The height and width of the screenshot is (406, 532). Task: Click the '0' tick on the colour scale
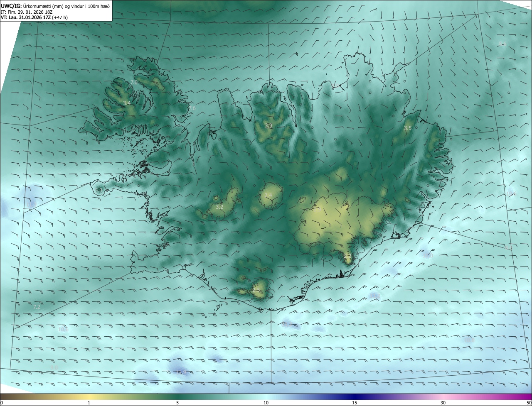point(2,403)
